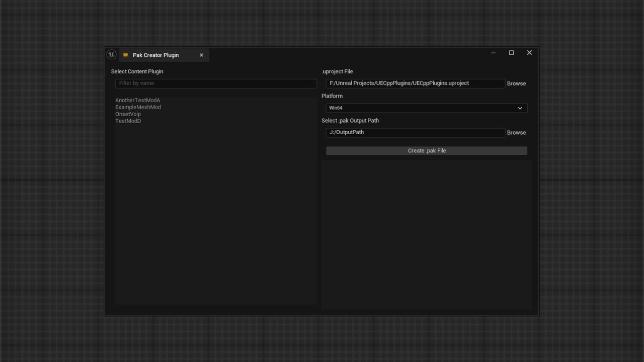Click the Select Content Plugin list area
The width and height of the screenshot is (644, 362).
point(216,201)
